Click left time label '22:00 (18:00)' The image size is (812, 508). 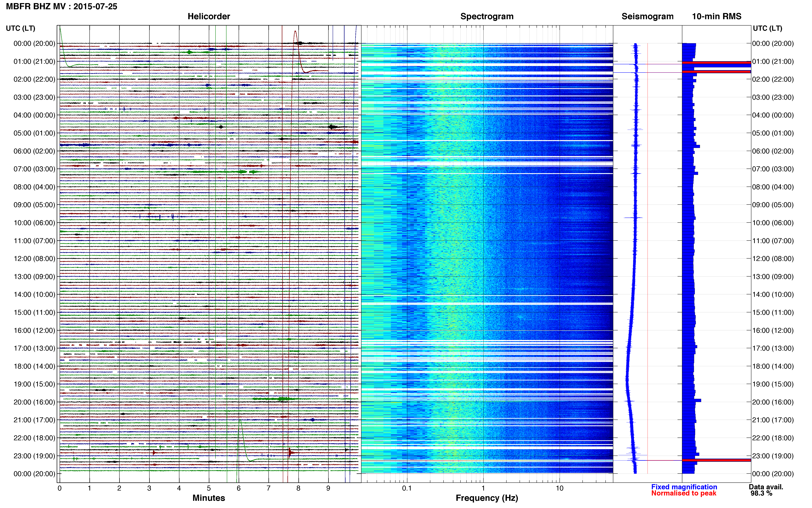pyautogui.click(x=34, y=438)
